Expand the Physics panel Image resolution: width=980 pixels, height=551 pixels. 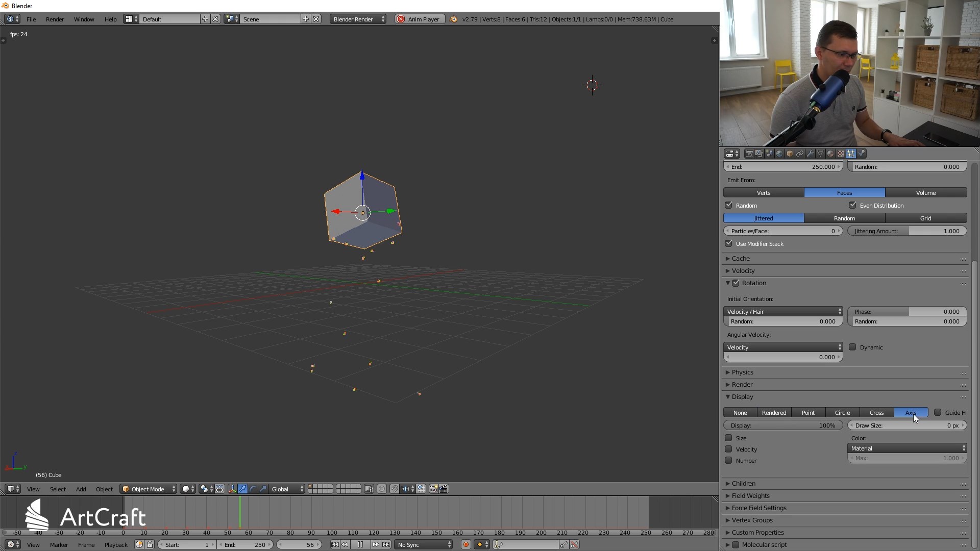[x=743, y=372]
